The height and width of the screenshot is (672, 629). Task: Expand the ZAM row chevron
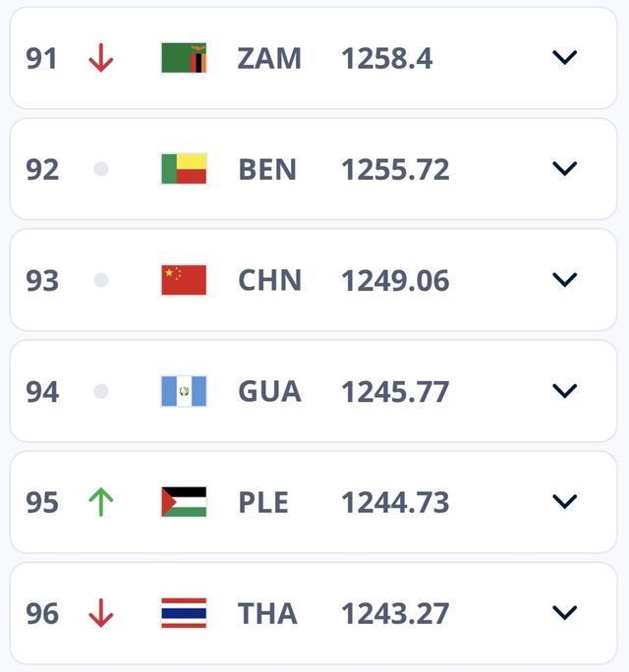point(564,58)
